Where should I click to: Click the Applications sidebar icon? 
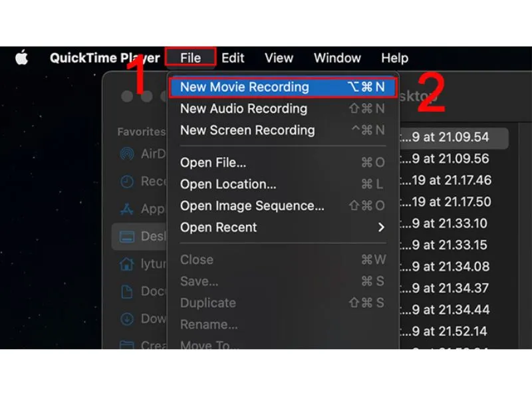[x=127, y=209]
